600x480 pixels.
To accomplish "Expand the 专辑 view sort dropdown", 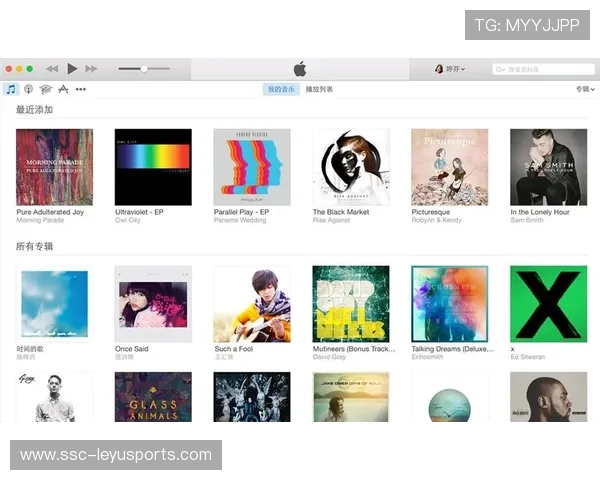I will click(583, 89).
